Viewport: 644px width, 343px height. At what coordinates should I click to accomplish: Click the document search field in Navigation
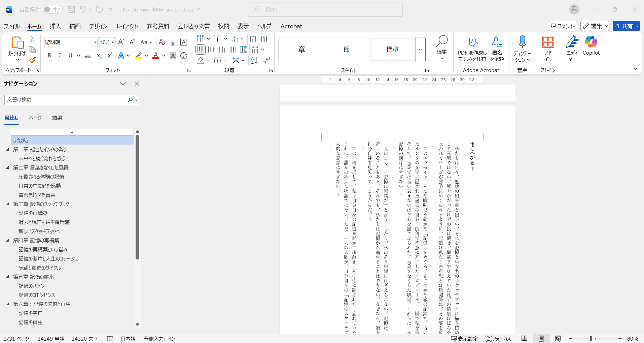[66, 100]
